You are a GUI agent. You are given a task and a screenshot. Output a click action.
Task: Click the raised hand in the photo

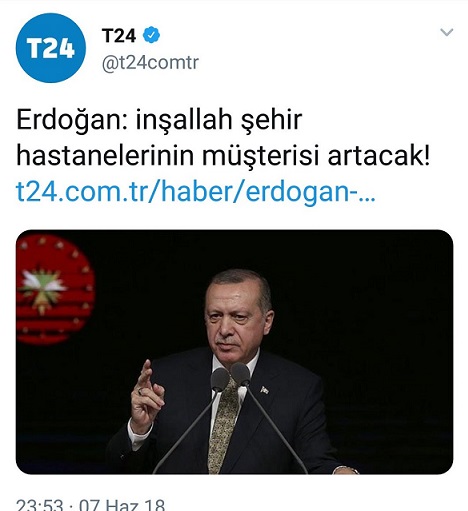click(x=146, y=397)
